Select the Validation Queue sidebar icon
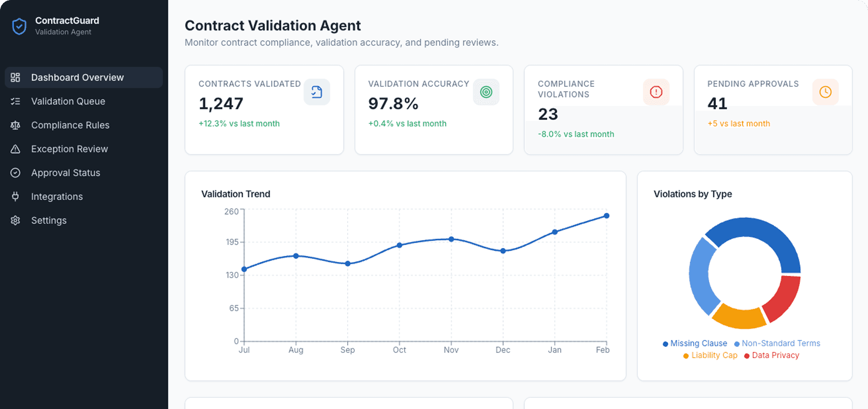This screenshot has height=409, width=868. (x=15, y=101)
